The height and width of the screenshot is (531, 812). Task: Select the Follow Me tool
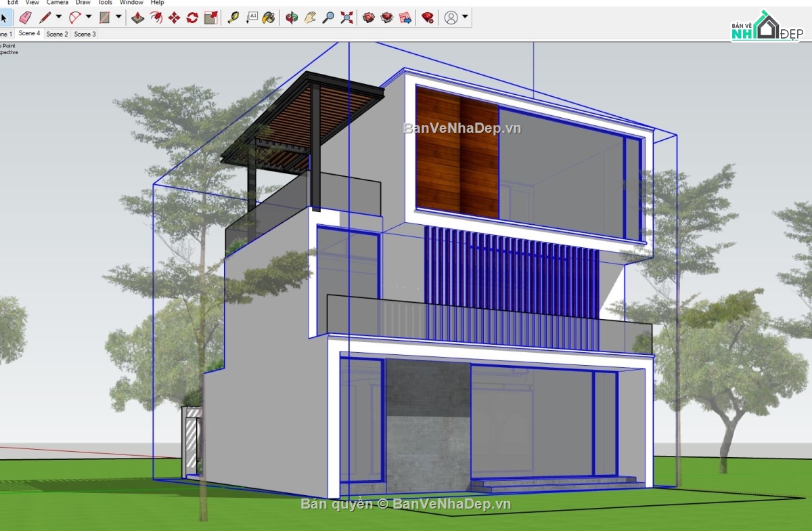point(157,18)
